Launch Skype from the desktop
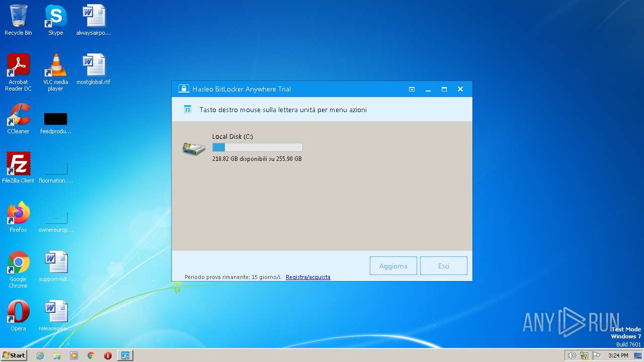 click(x=55, y=20)
